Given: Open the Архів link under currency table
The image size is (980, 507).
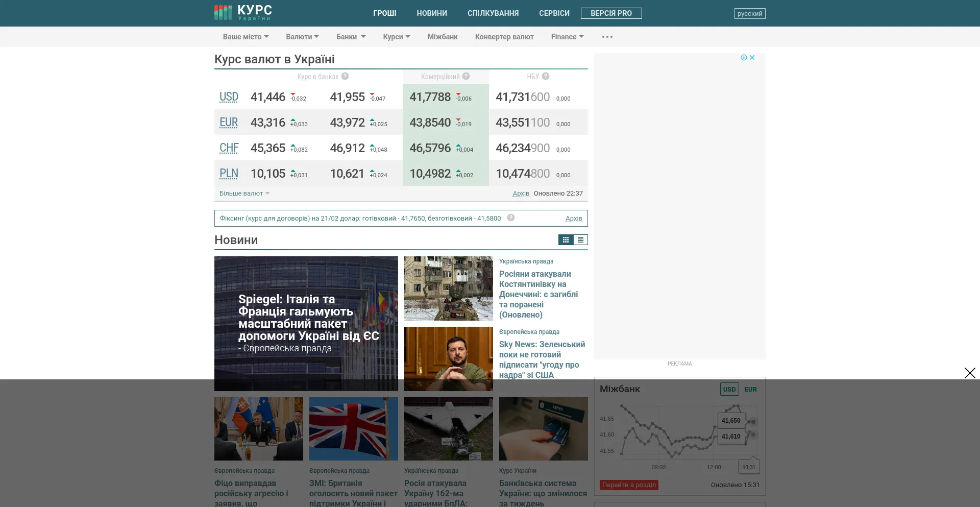Looking at the screenshot, I should pyautogui.click(x=521, y=193).
